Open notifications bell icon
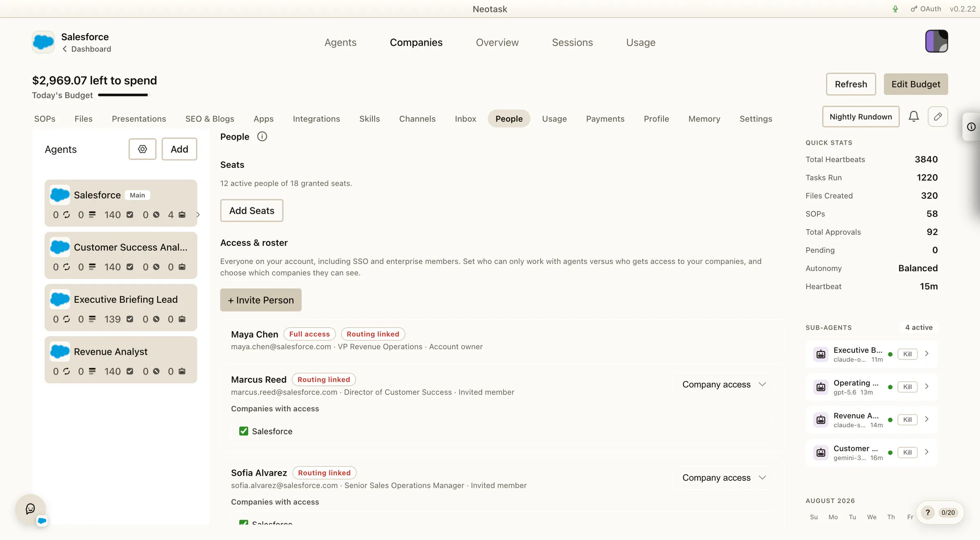This screenshot has height=540, width=980. [914, 117]
